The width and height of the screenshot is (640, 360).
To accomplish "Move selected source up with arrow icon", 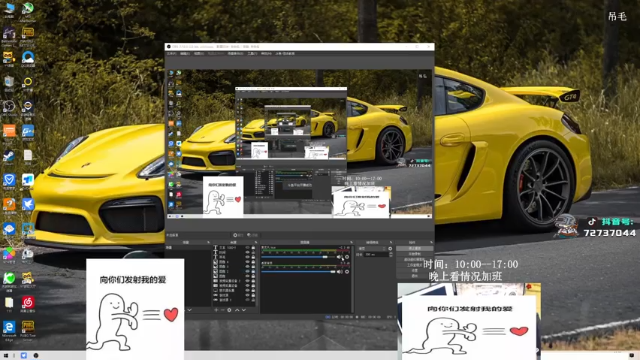I will pyautogui.click(x=237, y=310).
